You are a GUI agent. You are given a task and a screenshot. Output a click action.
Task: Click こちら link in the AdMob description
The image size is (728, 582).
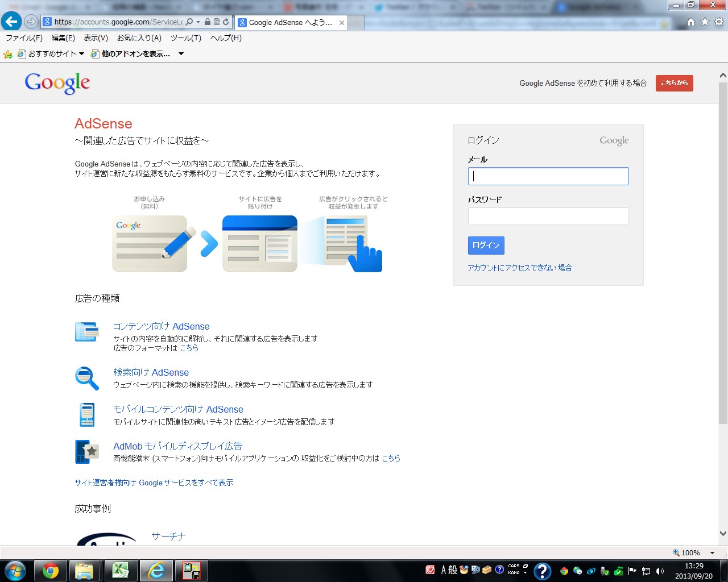pos(391,458)
